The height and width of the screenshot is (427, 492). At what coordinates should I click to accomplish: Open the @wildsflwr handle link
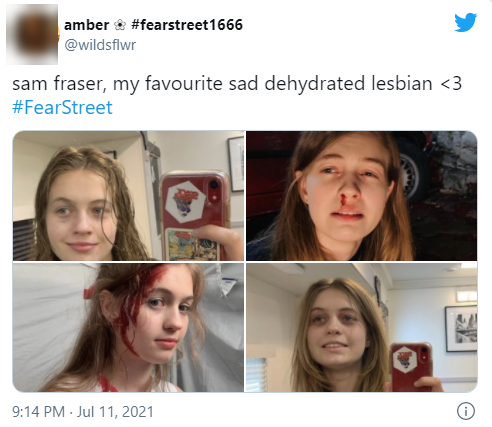pos(100,45)
